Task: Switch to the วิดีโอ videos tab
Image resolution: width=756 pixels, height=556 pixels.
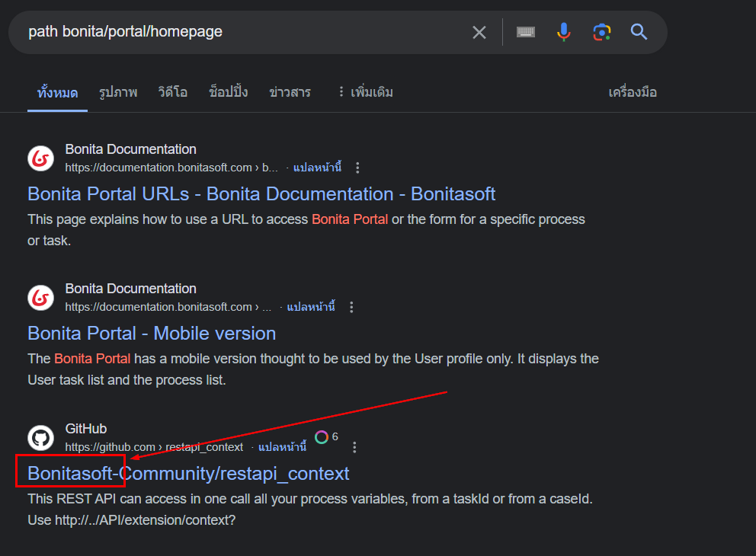Action: point(173,92)
